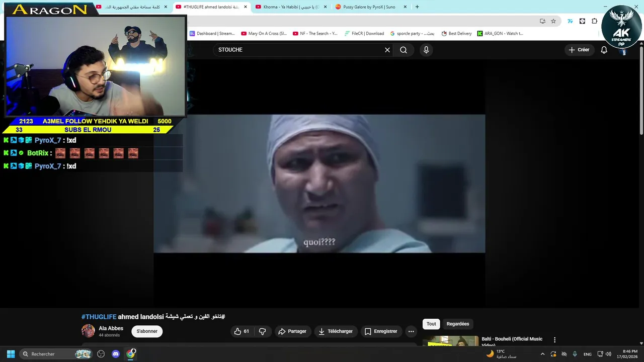Click the #THUGLIFE hashtag in the title
This screenshot has height=362, width=644.
coord(99,317)
